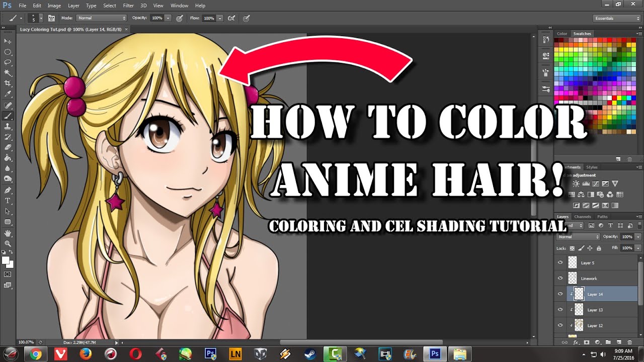Add Brightness/Contrast adjustment icon
644x362 pixels.
(x=576, y=184)
